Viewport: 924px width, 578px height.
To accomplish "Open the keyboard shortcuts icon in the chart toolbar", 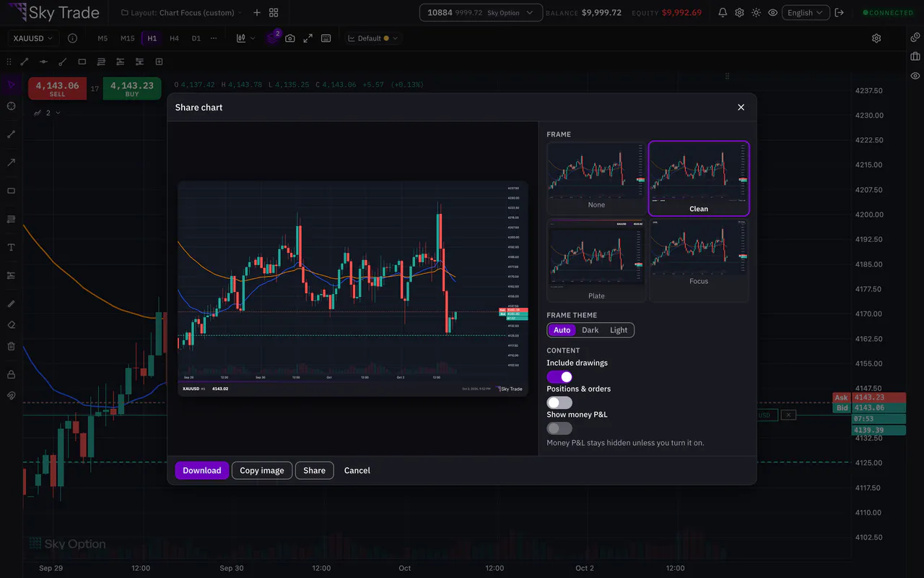I will (326, 38).
